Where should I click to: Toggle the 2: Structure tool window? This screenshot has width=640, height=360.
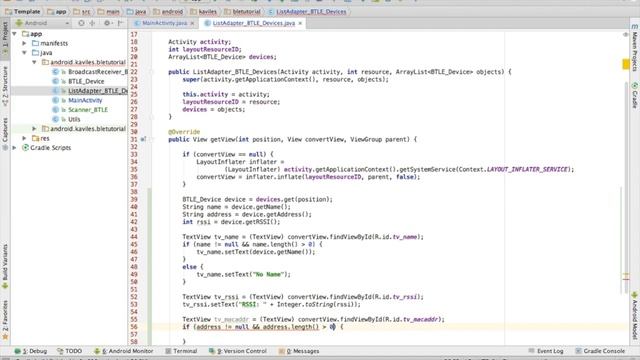pos(5,86)
